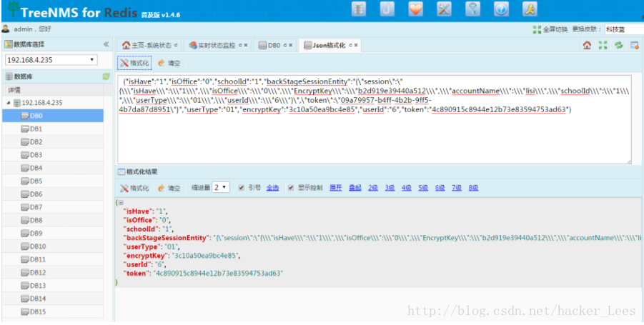Select DB15 in database tree
This screenshot has height=325, width=644.
pos(53,311)
